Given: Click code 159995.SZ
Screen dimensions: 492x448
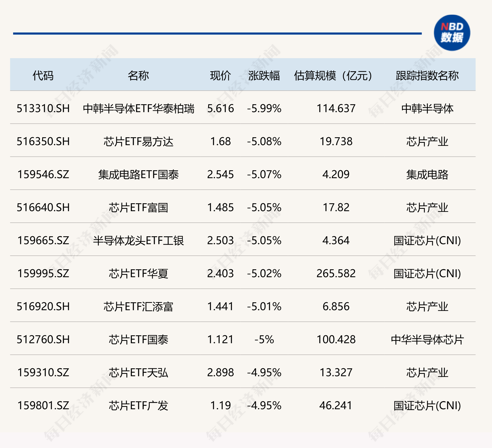Looking at the screenshot, I should tap(43, 274).
